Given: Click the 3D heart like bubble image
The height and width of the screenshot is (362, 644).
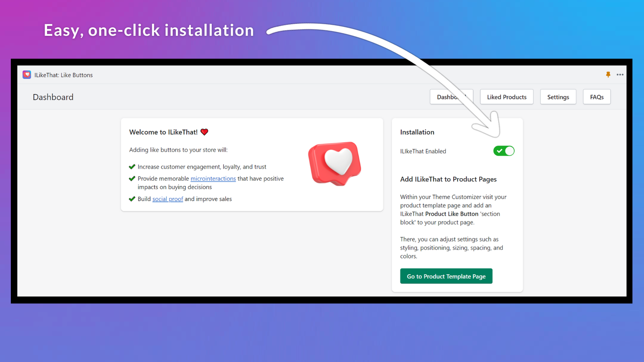Looking at the screenshot, I should (x=335, y=164).
